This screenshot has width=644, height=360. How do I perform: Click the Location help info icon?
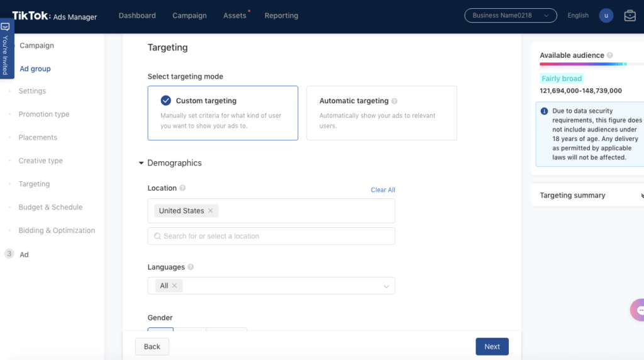point(182,188)
